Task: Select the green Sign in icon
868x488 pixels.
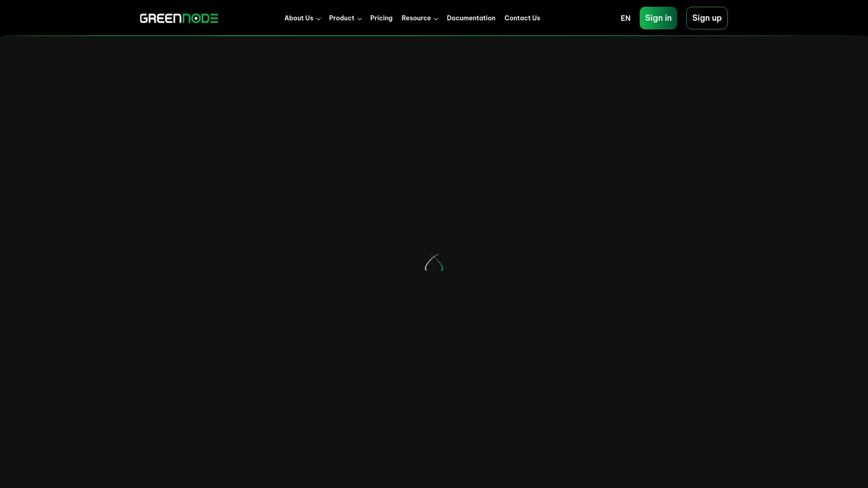Action: click(658, 18)
